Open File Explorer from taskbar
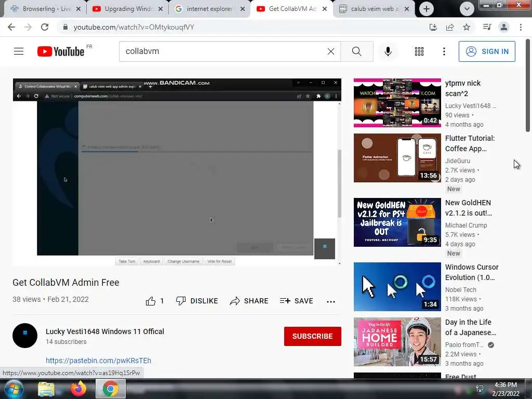Screen dimensions: 532x399 pyautogui.click(x=46, y=389)
